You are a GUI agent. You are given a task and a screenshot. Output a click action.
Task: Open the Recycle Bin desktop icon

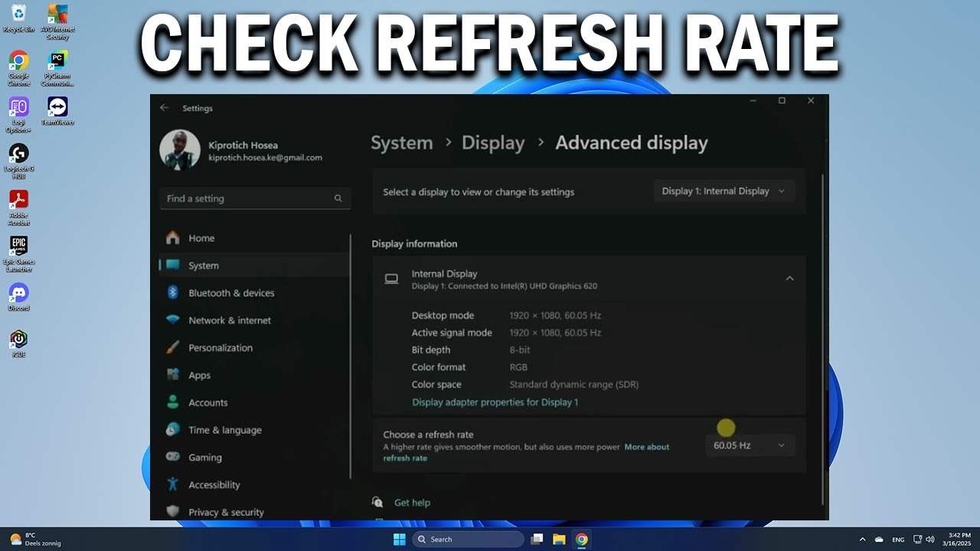[x=19, y=18]
